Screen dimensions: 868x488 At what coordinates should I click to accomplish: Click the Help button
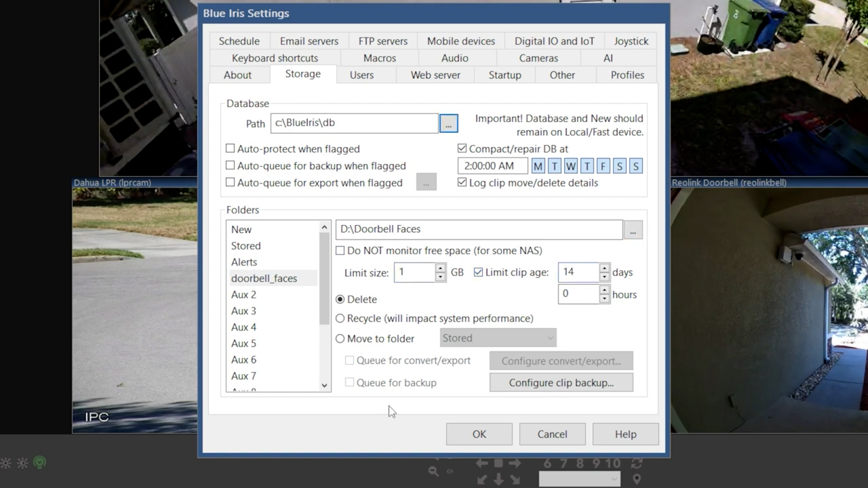pyautogui.click(x=626, y=434)
